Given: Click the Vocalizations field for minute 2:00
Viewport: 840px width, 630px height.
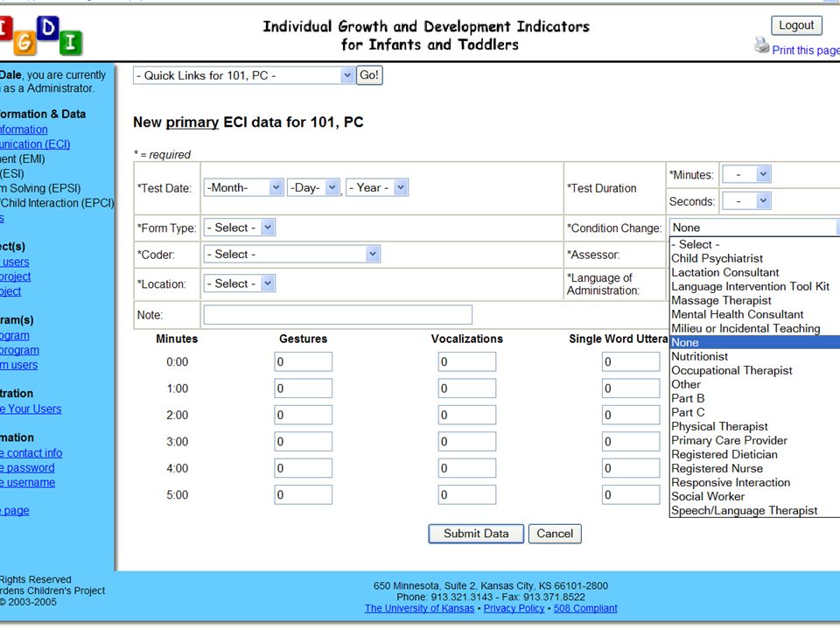Looking at the screenshot, I should 467,415.
